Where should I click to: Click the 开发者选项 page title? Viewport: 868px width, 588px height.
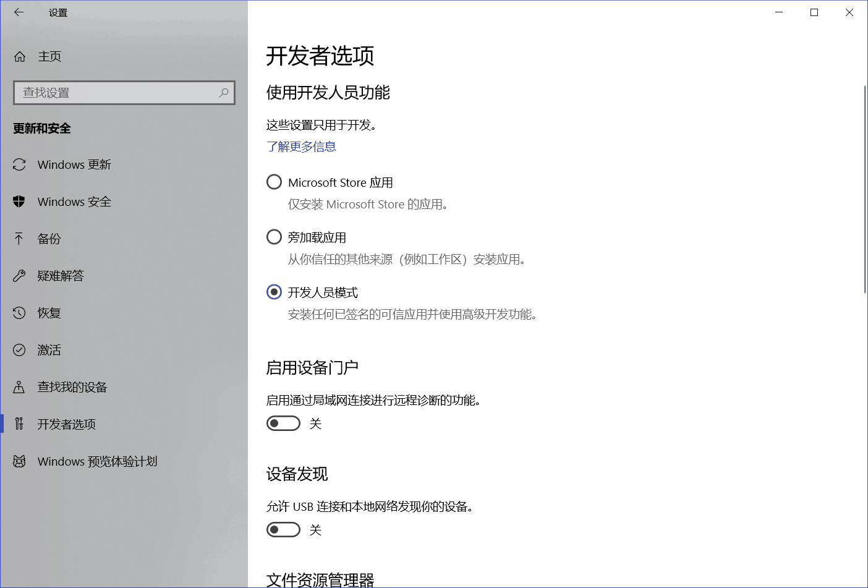(320, 56)
